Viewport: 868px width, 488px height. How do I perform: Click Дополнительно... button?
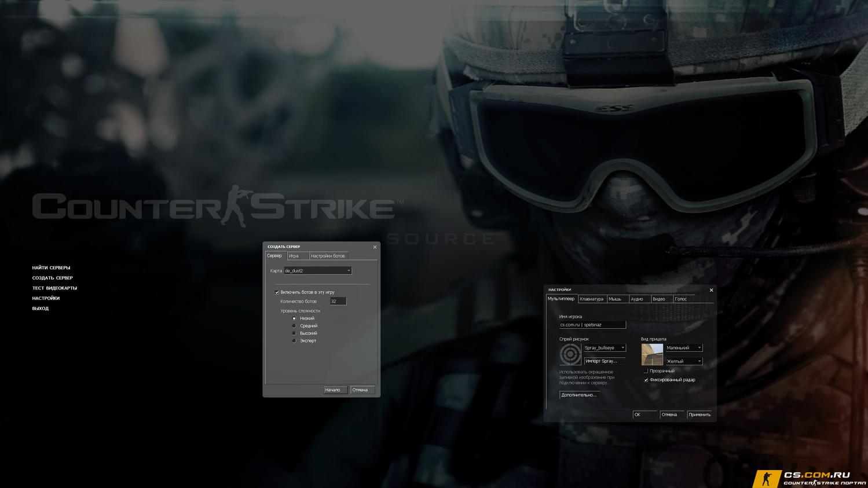(579, 395)
